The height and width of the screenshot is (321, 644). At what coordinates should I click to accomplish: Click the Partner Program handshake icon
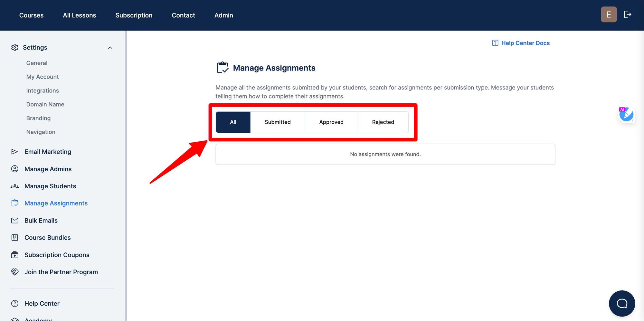14,272
